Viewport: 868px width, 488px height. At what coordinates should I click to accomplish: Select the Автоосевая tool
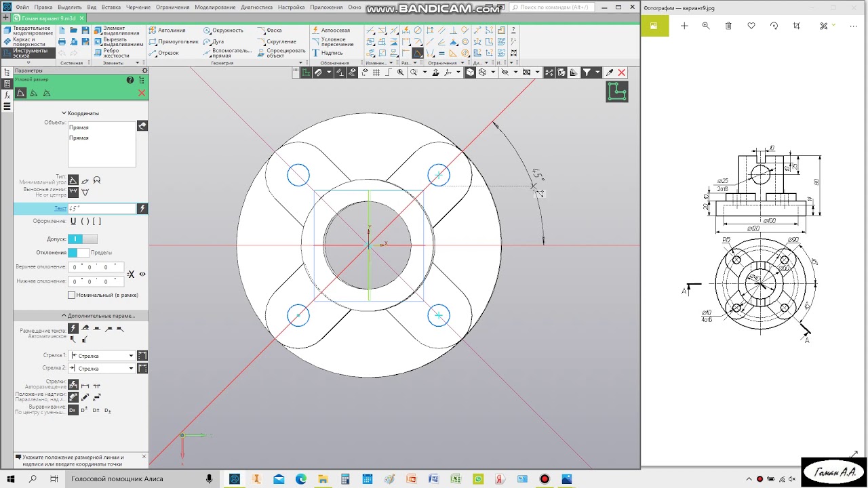[x=331, y=30]
